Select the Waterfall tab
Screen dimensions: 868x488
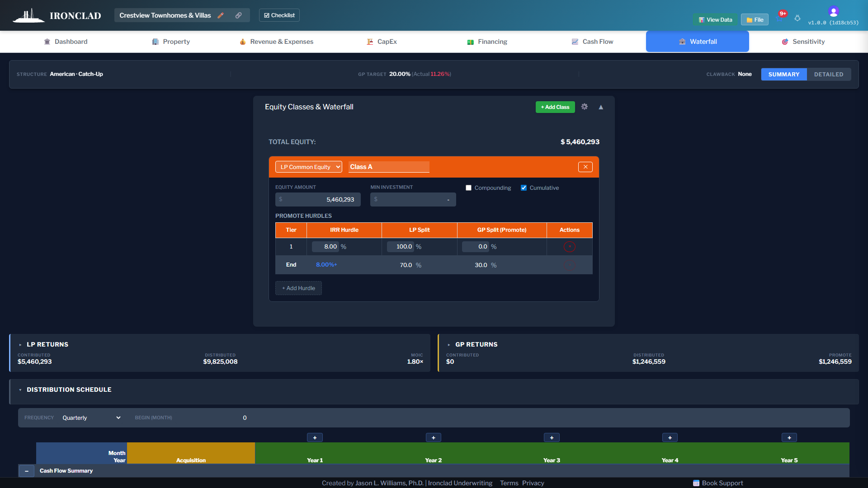pos(698,42)
